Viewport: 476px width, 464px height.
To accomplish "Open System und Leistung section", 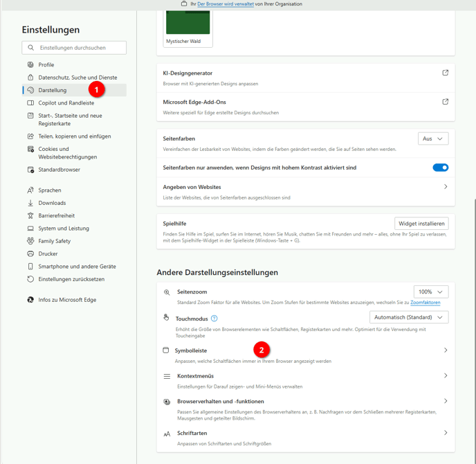I will point(74,229).
